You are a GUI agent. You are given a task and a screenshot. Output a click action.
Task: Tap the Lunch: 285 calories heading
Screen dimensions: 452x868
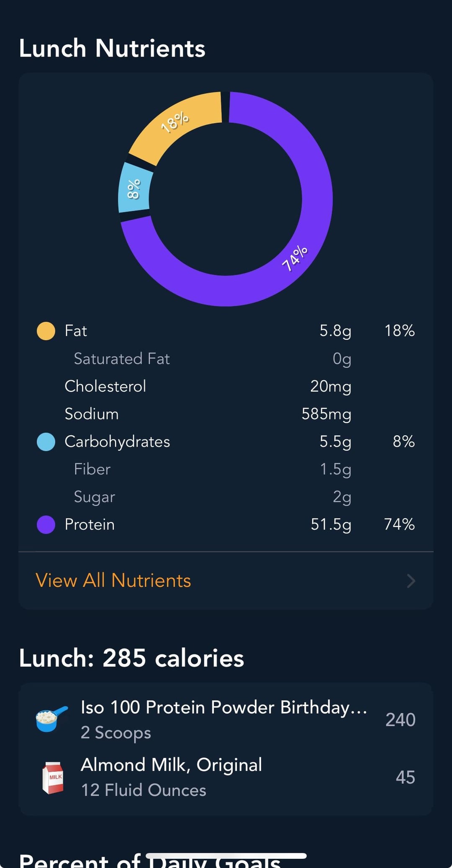131,658
